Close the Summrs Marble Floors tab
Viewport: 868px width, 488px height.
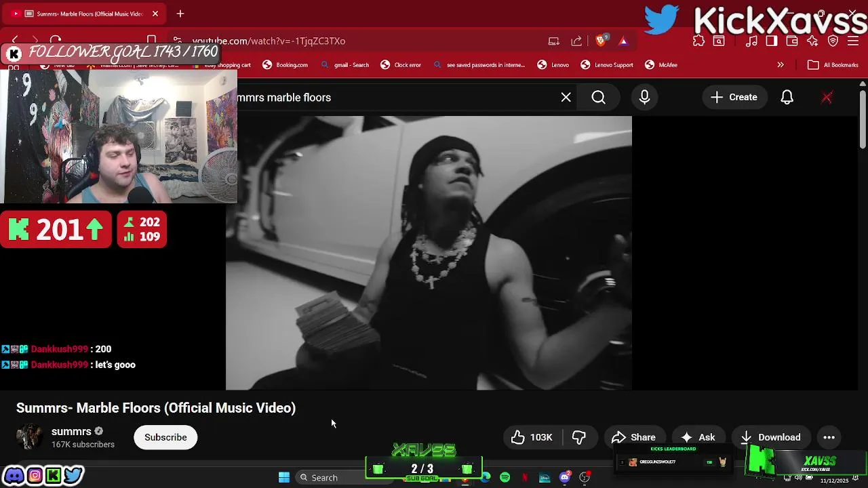click(x=155, y=14)
